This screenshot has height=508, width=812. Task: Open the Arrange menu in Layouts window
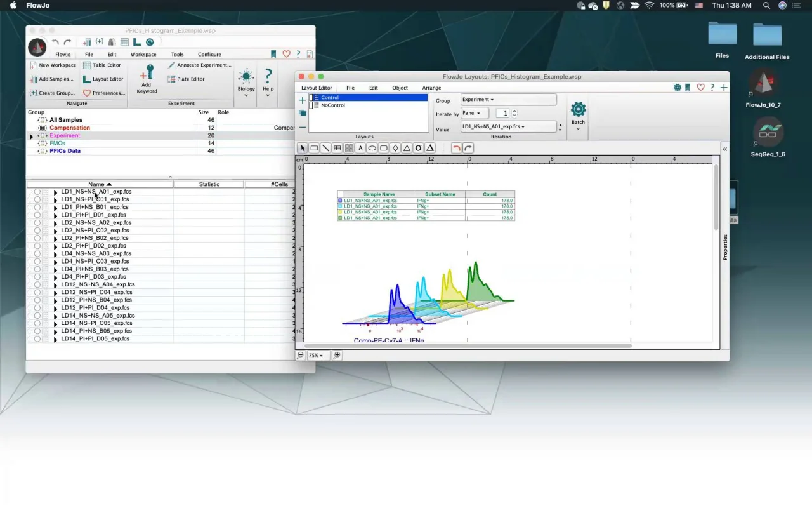[x=431, y=88]
